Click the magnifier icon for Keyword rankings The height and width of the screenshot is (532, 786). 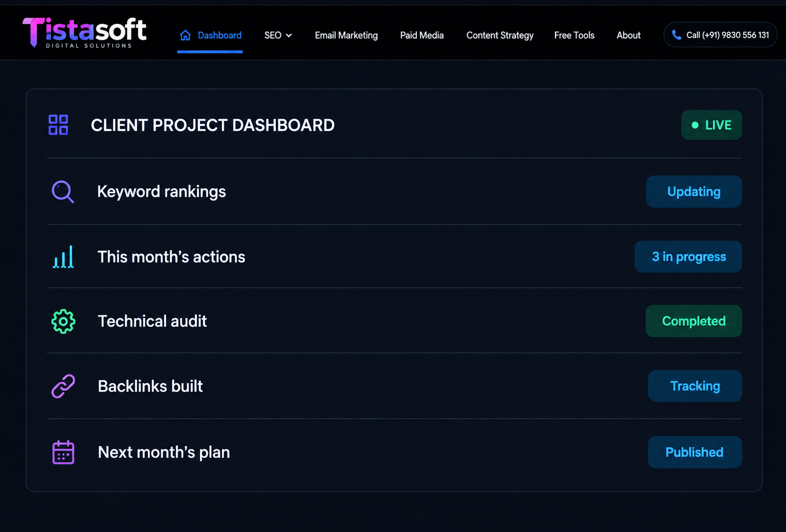pos(63,192)
